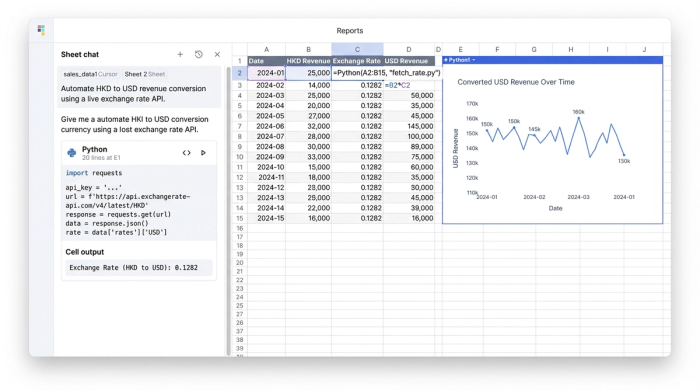This screenshot has height=391, width=700.
Task: Click the USD Revenue header cell
Action: click(408, 61)
